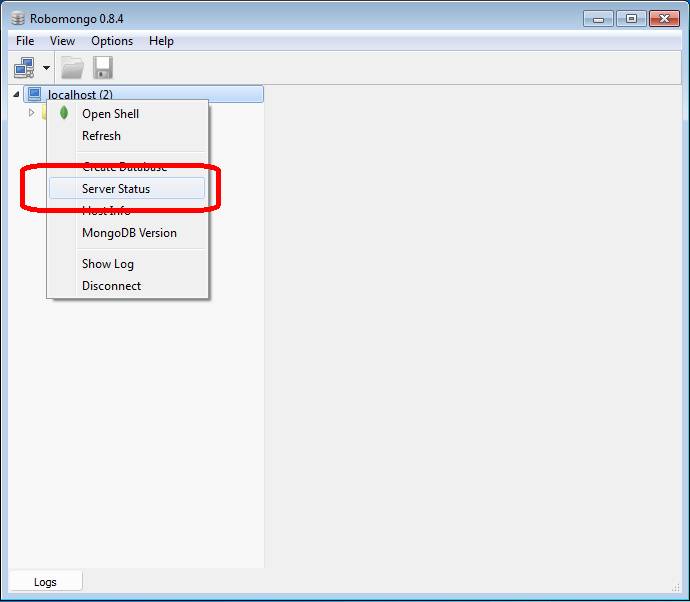
Task: Switch to the Logs tab at bottom
Action: [x=45, y=582]
